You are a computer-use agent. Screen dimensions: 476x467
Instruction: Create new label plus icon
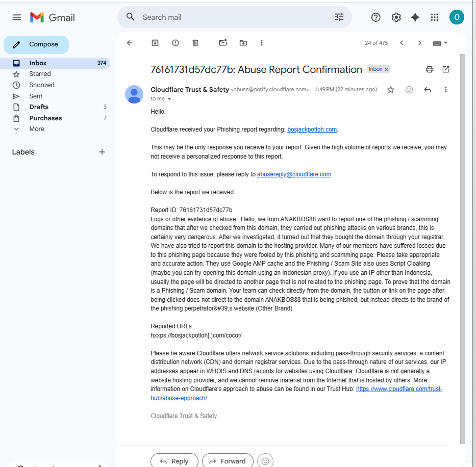pos(102,152)
